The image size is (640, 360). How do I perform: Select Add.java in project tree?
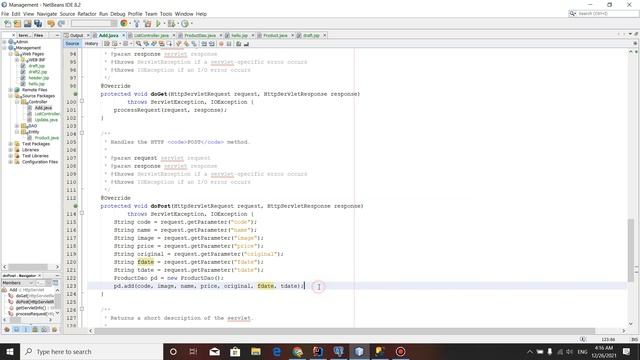(x=43, y=108)
